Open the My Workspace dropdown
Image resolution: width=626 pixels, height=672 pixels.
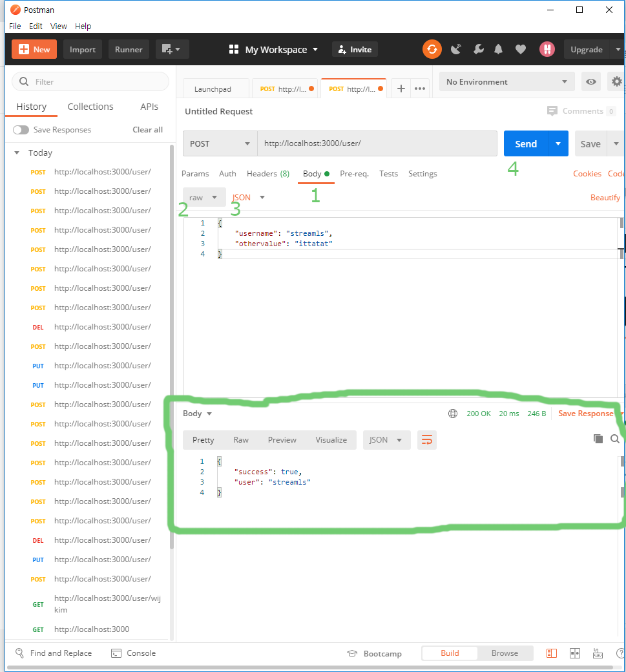click(273, 49)
